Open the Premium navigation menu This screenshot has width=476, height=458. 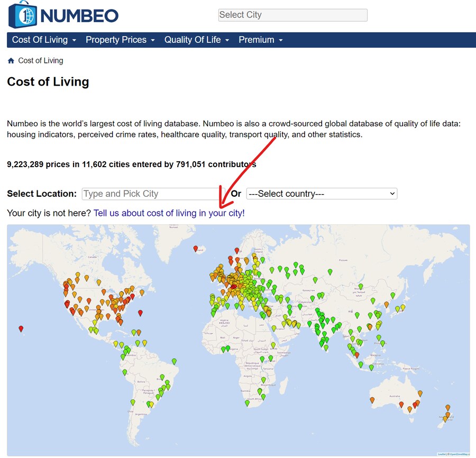click(x=260, y=40)
